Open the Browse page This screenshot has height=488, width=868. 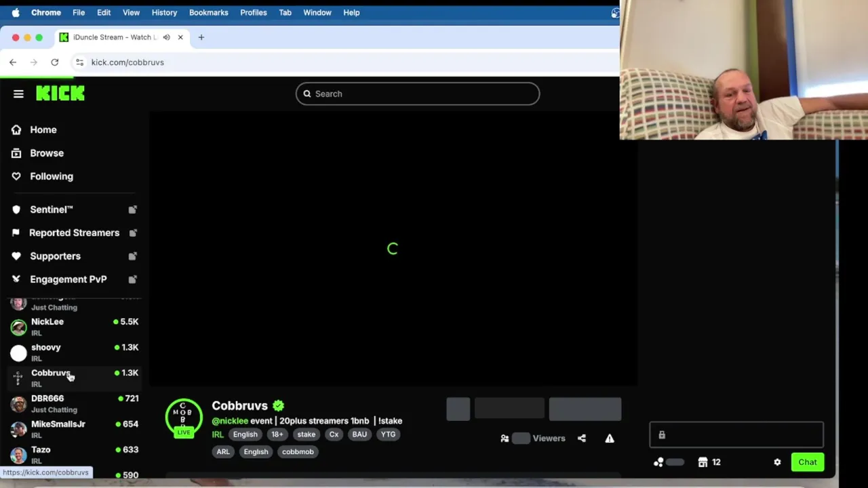tap(47, 153)
